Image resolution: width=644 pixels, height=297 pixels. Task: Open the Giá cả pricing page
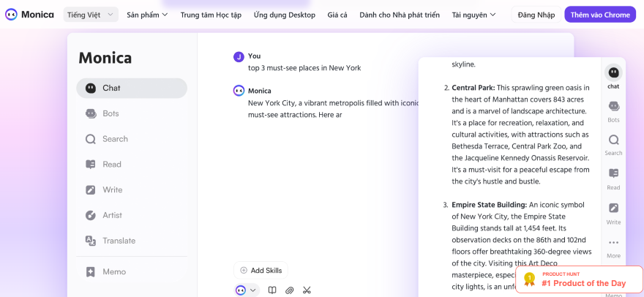coord(337,15)
